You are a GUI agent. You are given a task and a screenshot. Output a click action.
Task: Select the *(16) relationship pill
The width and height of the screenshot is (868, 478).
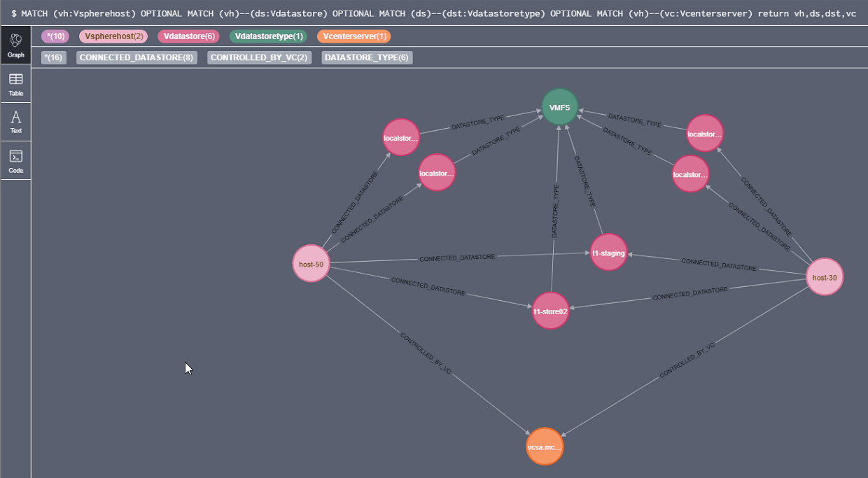coord(53,57)
